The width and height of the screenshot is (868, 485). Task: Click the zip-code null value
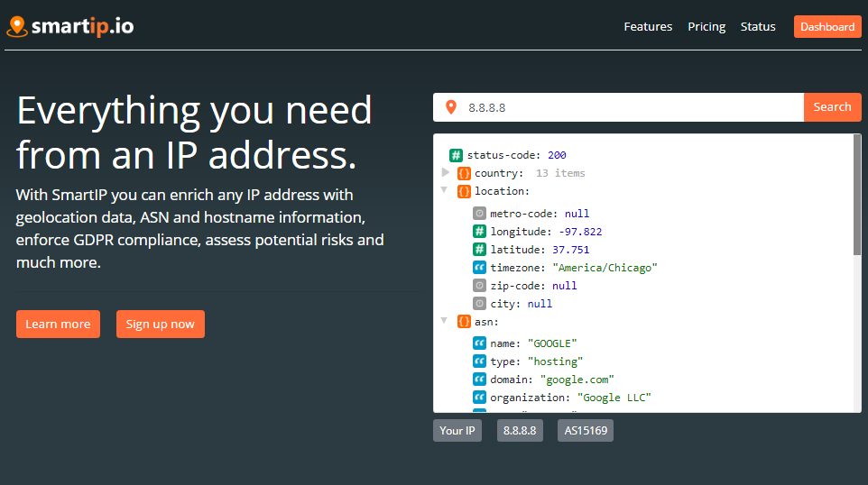pos(565,286)
